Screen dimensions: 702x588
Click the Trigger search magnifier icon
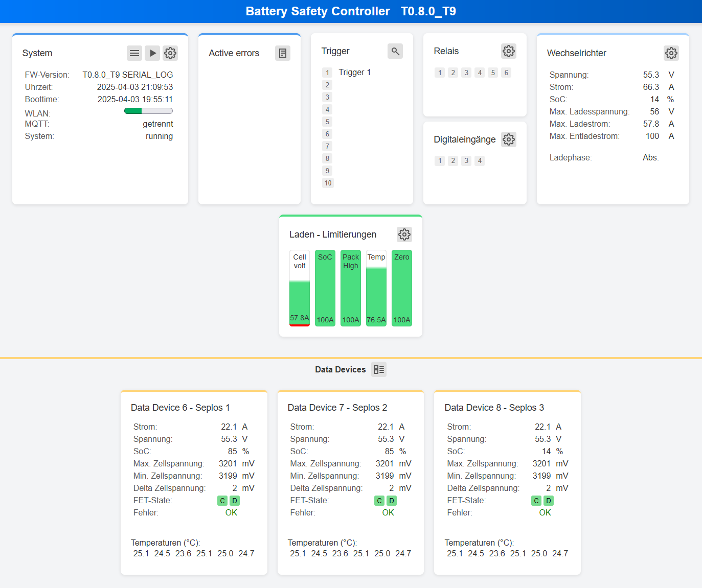pos(395,51)
